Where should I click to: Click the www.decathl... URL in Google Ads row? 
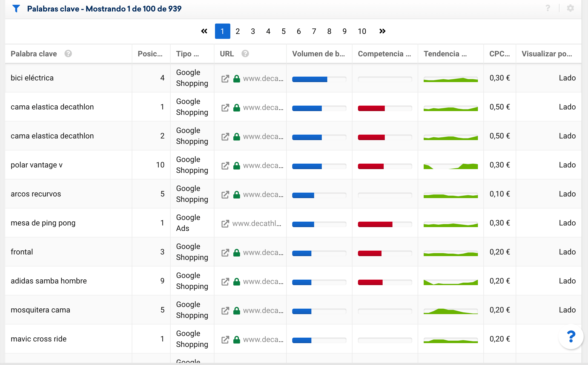point(257,224)
